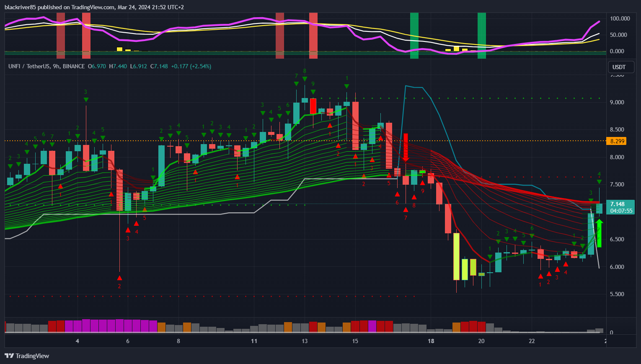Image resolution: width=641 pixels, height=364 pixels.
Task: Click the green count 8 marker above candles
Action: pos(305,71)
